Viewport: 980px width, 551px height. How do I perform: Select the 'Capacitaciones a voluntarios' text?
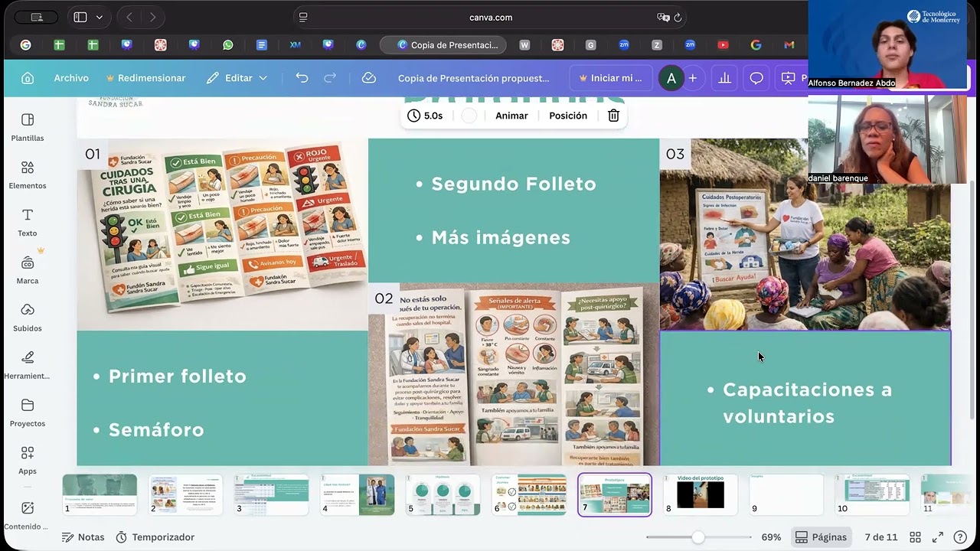808,403
